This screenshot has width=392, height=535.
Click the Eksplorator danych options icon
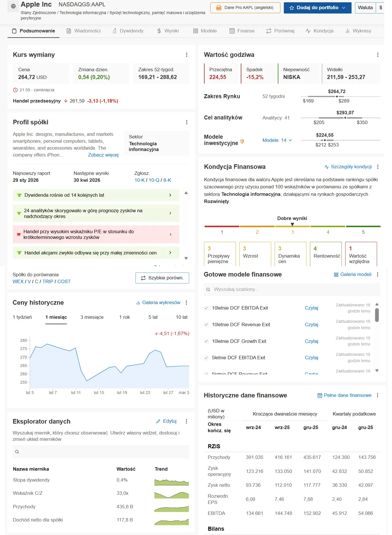pyautogui.click(x=186, y=421)
